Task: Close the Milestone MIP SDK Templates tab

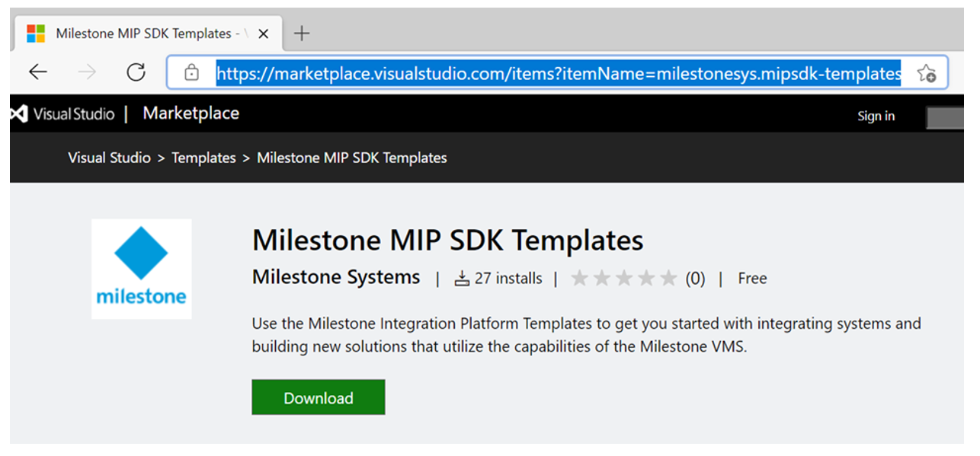Action: [x=264, y=33]
